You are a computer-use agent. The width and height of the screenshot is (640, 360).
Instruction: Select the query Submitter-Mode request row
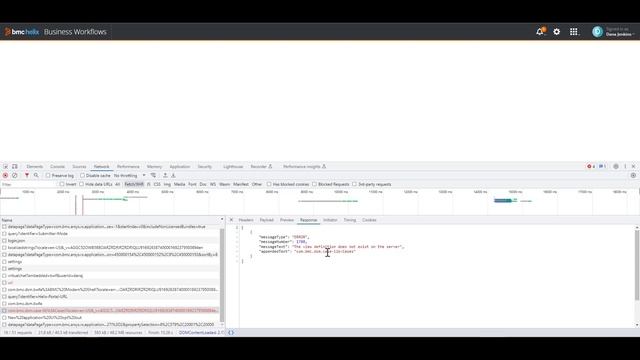(x=110, y=234)
